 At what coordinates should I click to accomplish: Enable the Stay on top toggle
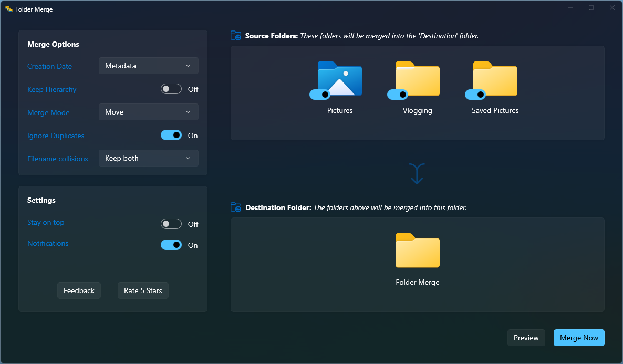171,223
